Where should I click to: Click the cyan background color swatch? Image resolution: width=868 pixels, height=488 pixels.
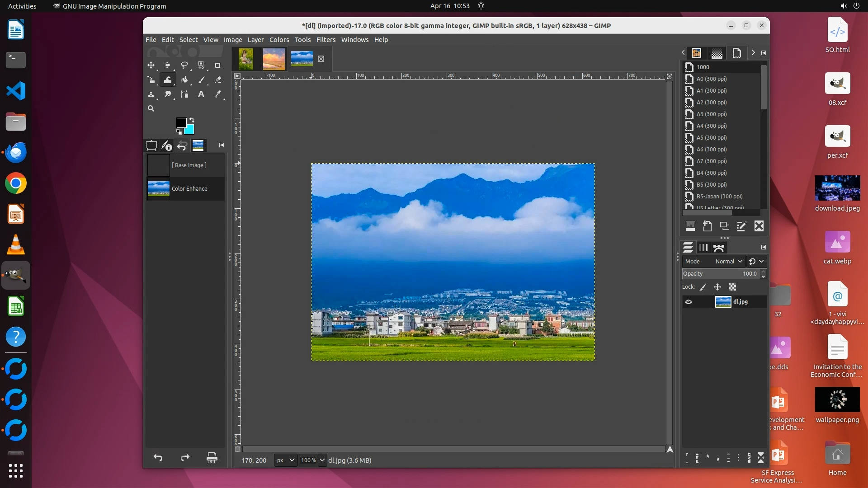(190, 130)
